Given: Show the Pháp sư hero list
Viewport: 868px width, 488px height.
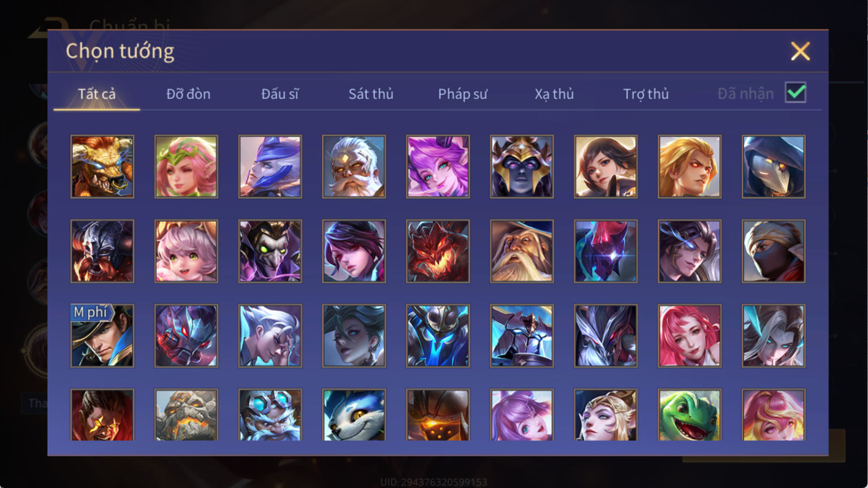Looking at the screenshot, I should [x=463, y=94].
